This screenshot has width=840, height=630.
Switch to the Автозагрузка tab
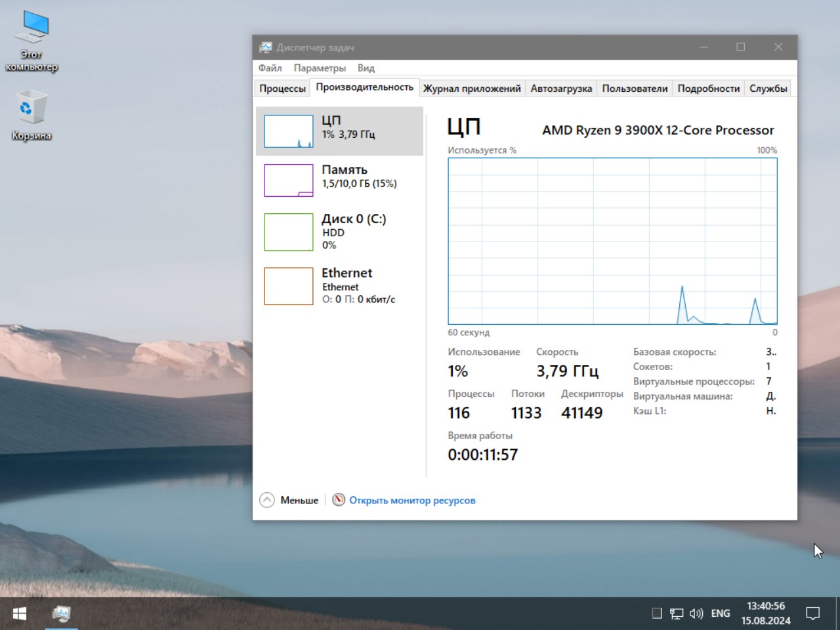[561, 88]
